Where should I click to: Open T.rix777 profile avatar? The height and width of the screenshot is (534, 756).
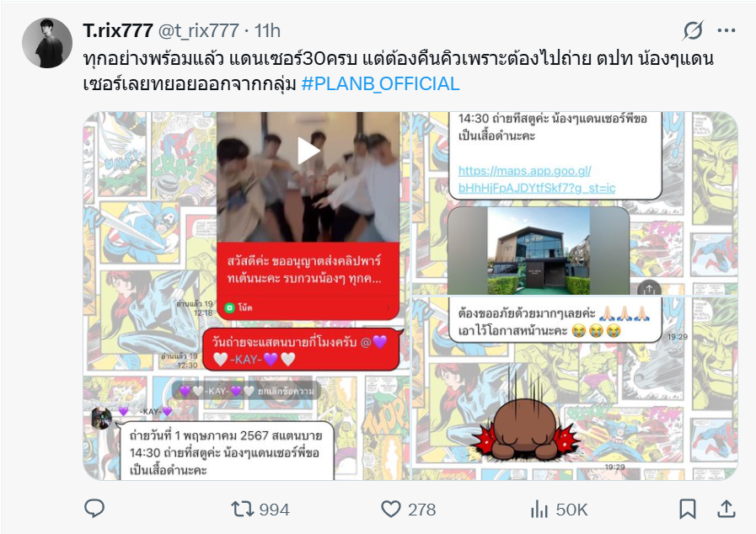(47, 43)
